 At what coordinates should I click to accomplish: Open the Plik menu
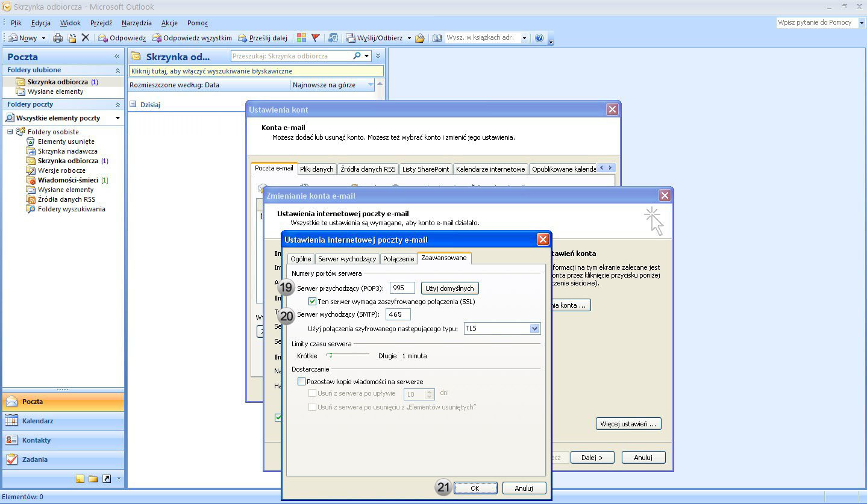(x=16, y=23)
